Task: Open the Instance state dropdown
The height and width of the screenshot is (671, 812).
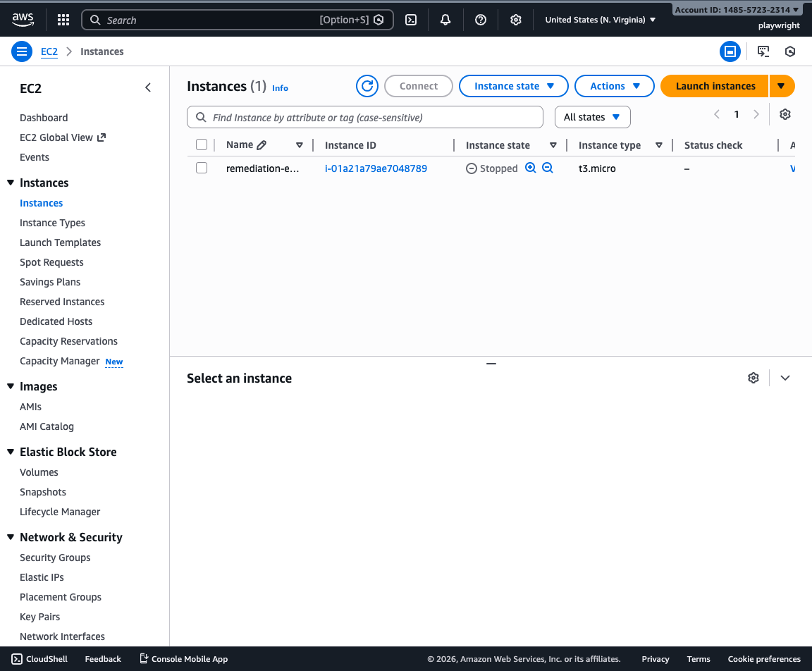Action: pyautogui.click(x=513, y=85)
